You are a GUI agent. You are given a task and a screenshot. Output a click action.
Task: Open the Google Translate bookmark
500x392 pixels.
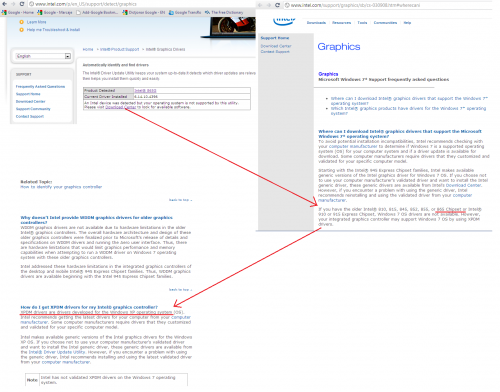(185, 12)
